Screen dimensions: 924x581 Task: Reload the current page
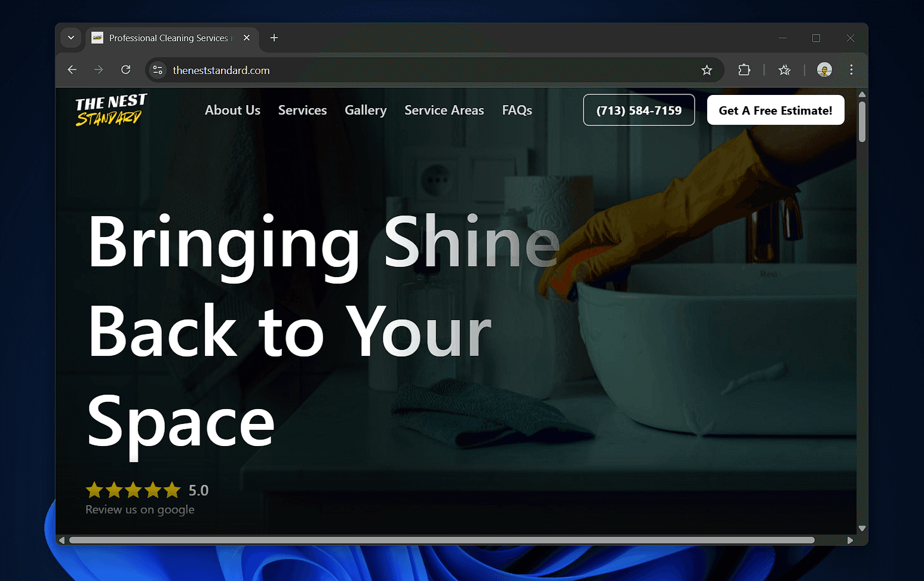[125, 70]
